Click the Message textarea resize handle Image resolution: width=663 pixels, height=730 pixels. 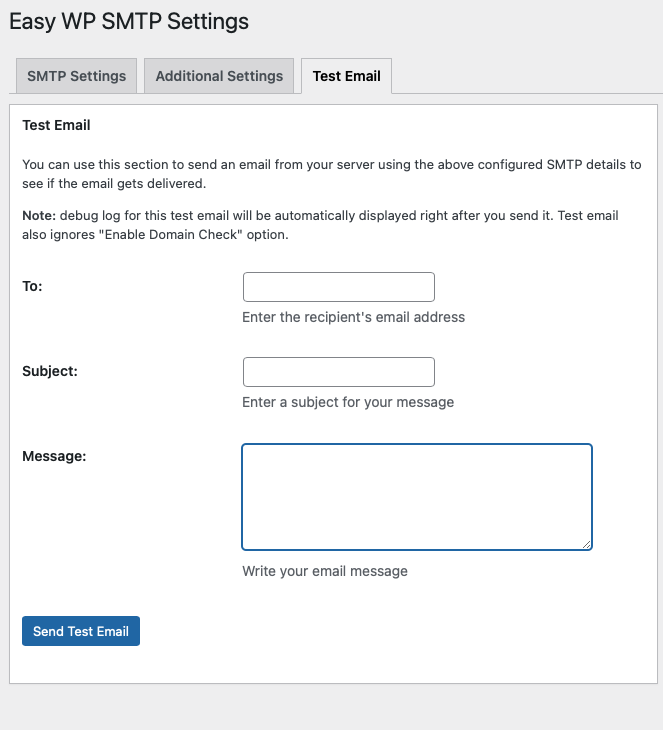(x=587, y=545)
